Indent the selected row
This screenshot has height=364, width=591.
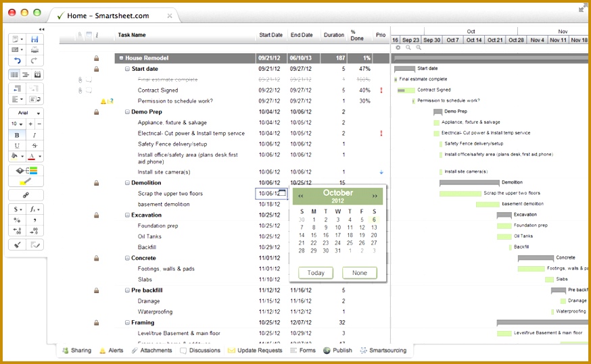(34, 88)
